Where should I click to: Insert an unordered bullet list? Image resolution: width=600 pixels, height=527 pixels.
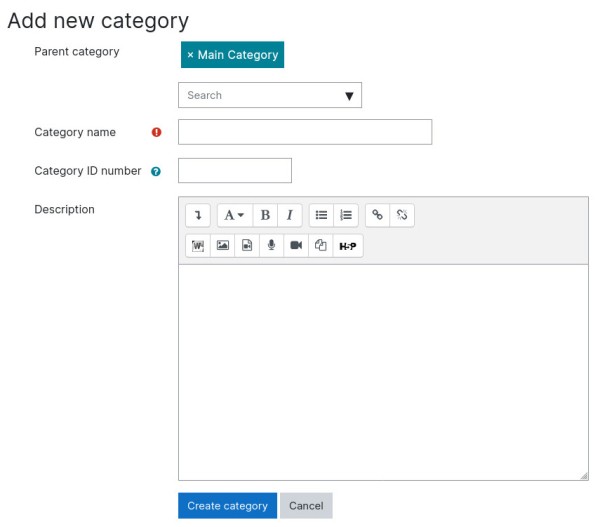[x=321, y=215]
